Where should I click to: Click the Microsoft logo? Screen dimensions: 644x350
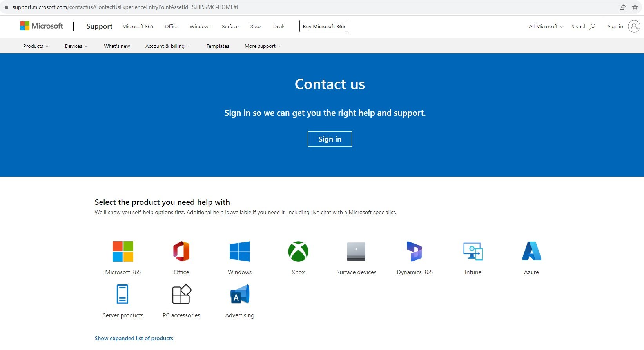coord(42,26)
